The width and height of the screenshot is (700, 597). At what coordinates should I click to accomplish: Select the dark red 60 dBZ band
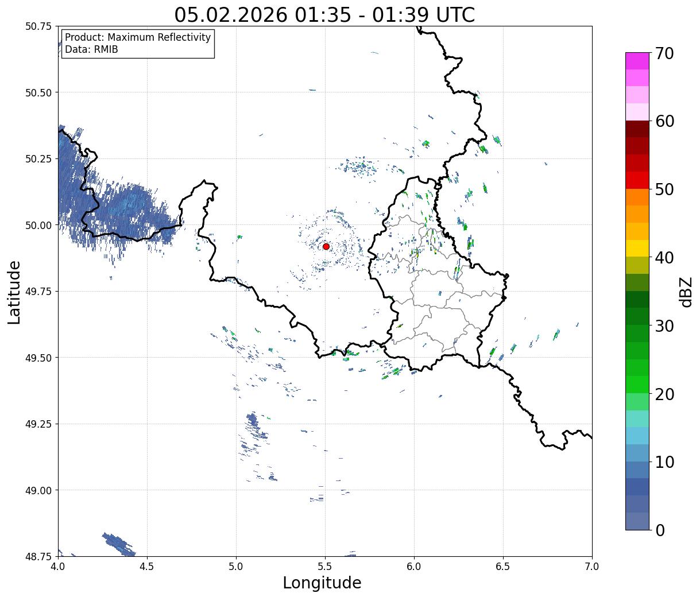637,129
